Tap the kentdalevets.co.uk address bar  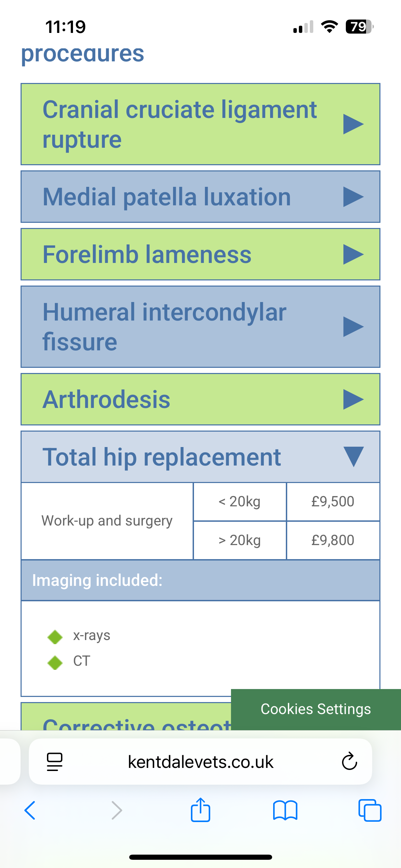[200, 762]
